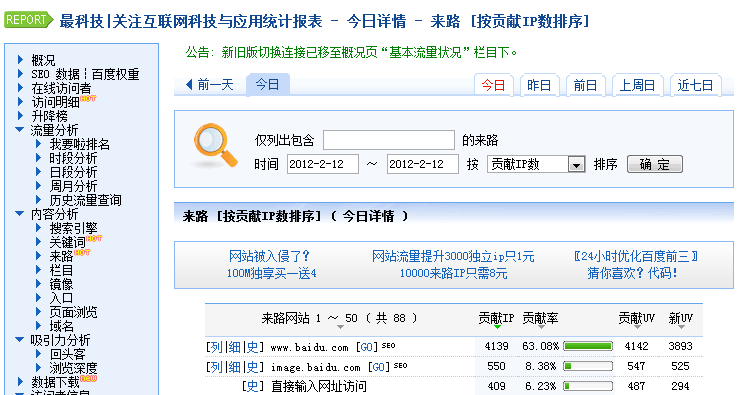
Task: Click the green REPORT logo badge
Action: (29, 20)
